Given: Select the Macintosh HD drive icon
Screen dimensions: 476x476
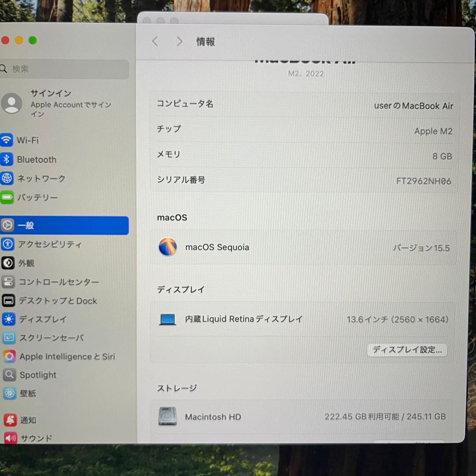Looking at the screenshot, I should pyautogui.click(x=167, y=416).
